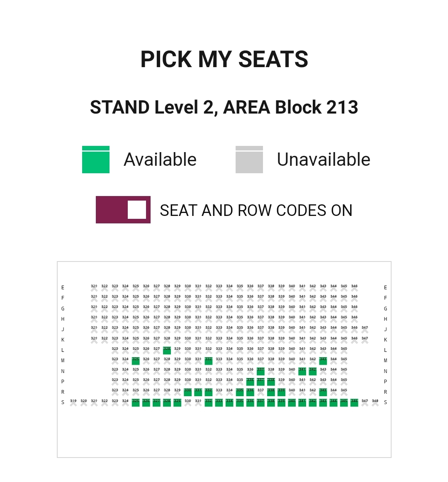Image resolution: width=448 pixels, height=482 pixels.
Task: Pick available seat 343 in row R
Action: point(323,392)
